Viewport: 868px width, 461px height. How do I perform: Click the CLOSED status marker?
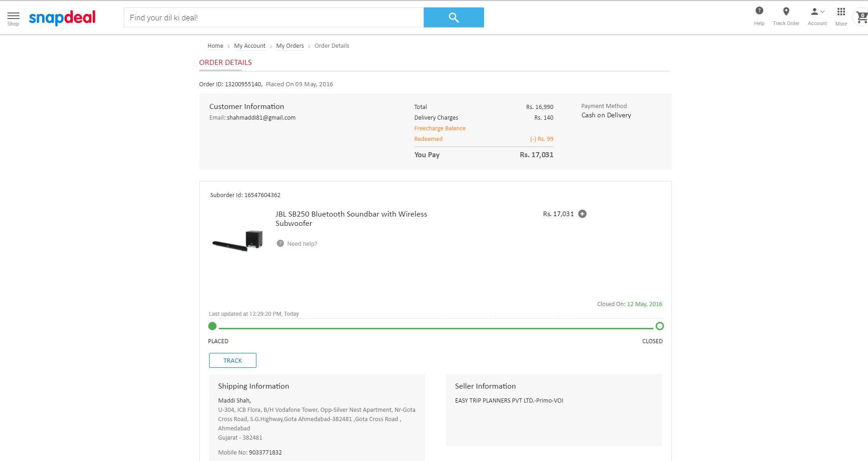659,326
